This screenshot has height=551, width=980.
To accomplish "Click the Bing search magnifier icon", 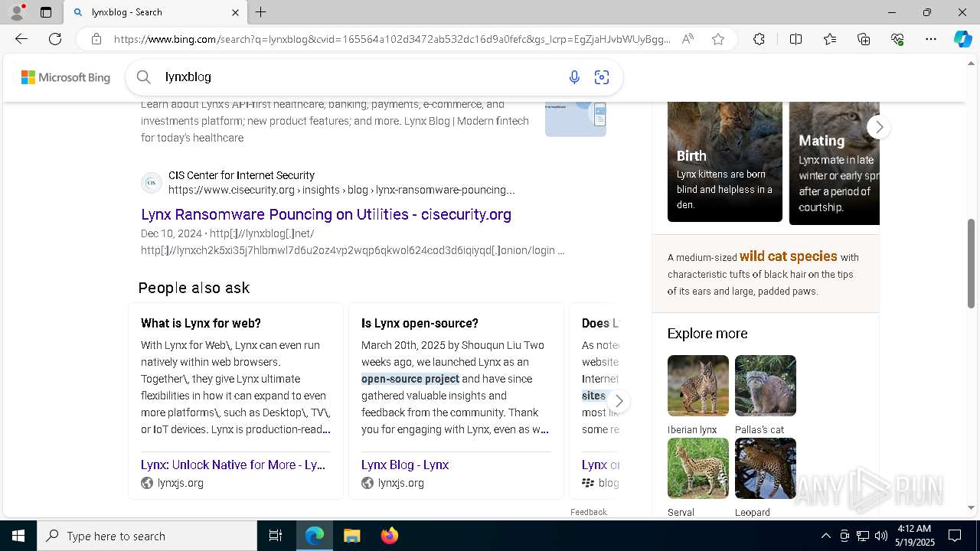I will (x=143, y=77).
